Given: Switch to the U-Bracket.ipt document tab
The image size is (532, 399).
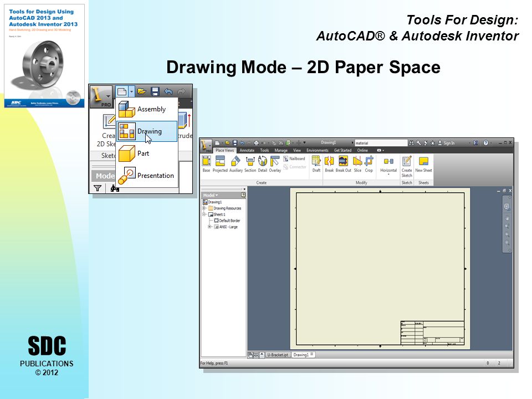Looking at the screenshot, I should pyautogui.click(x=278, y=355).
